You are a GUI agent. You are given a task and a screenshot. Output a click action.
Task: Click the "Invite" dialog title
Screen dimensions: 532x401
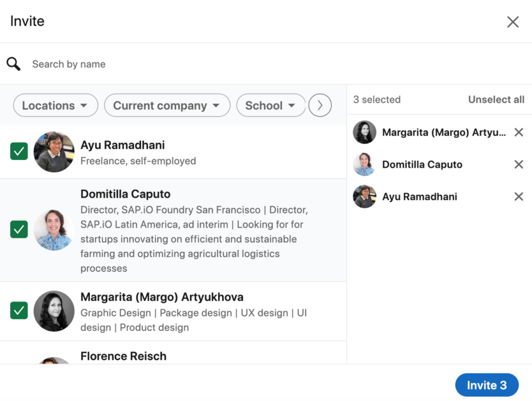coord(27,21)
